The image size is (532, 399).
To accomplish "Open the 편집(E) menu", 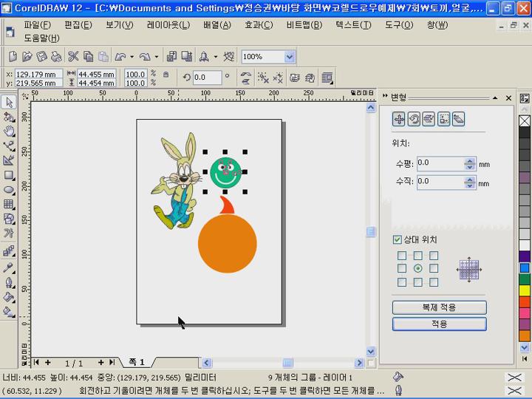I will point(78,25).
